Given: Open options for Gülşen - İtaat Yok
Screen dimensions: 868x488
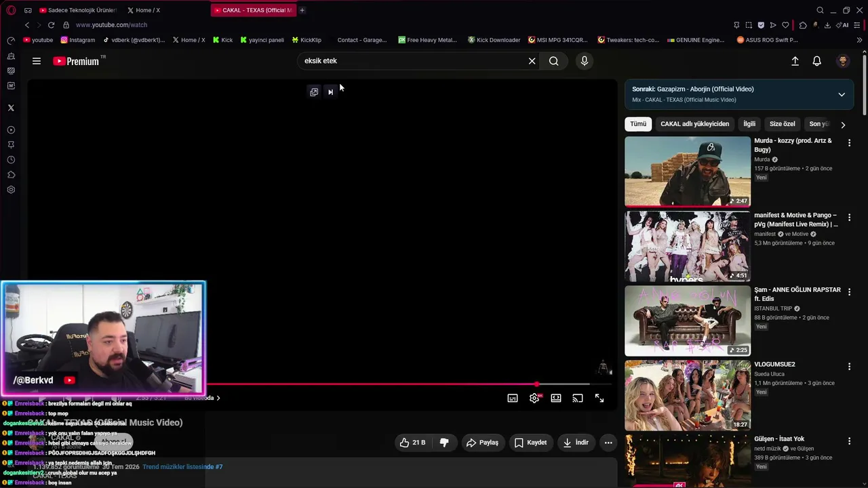Looking at the screenshot, I should [849, 441].
